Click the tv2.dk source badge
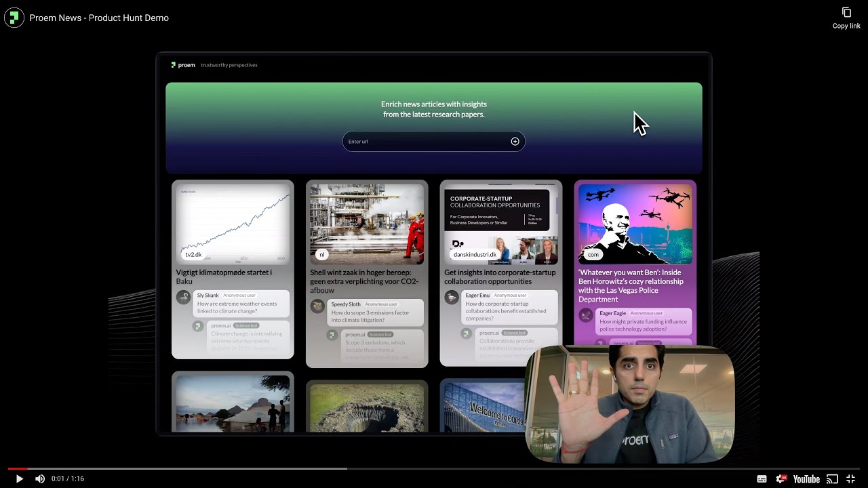The width and height of the screenshot is (868, 488). pyautogui.click(x=194, y=255)
